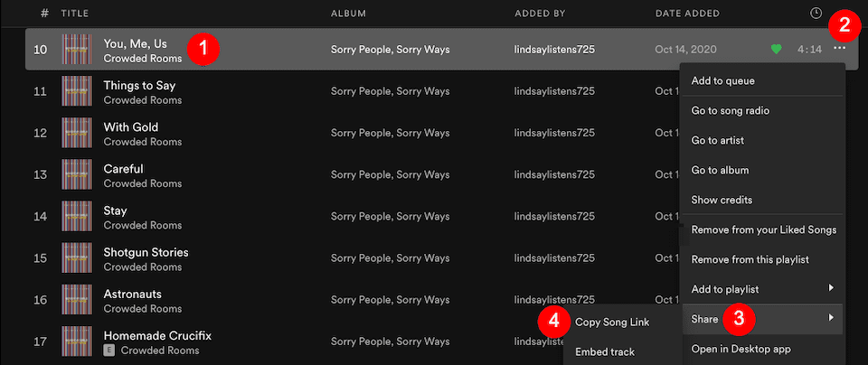Click album art thumbnail for Things to Say

[77, 92]
